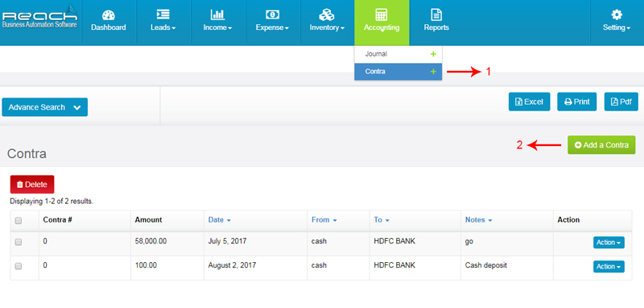Click the Accounting calculator icon
This screenshot has height=308, width=644.
click(382, 15)
